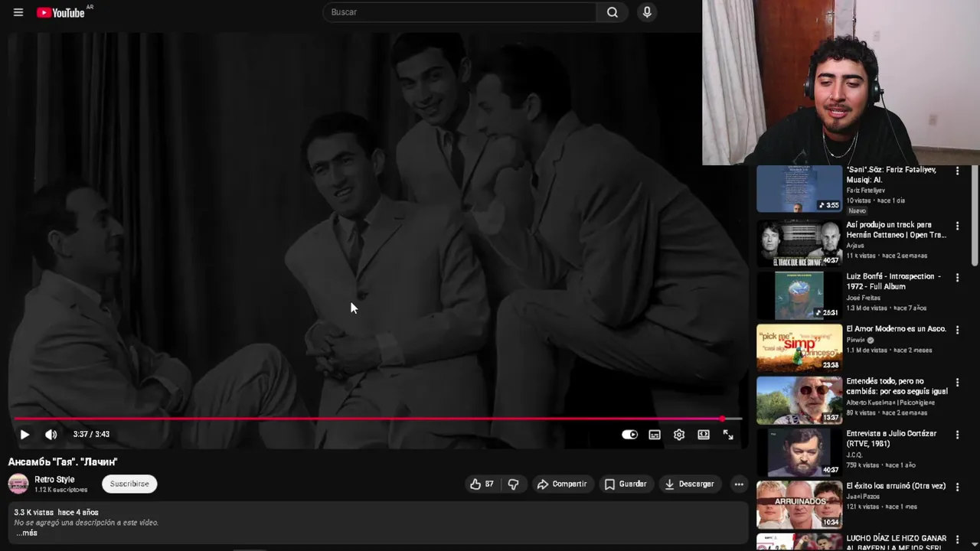
Task: Click the '1.12 K suscriptores' subscriber count
Action: pos(60,490)
